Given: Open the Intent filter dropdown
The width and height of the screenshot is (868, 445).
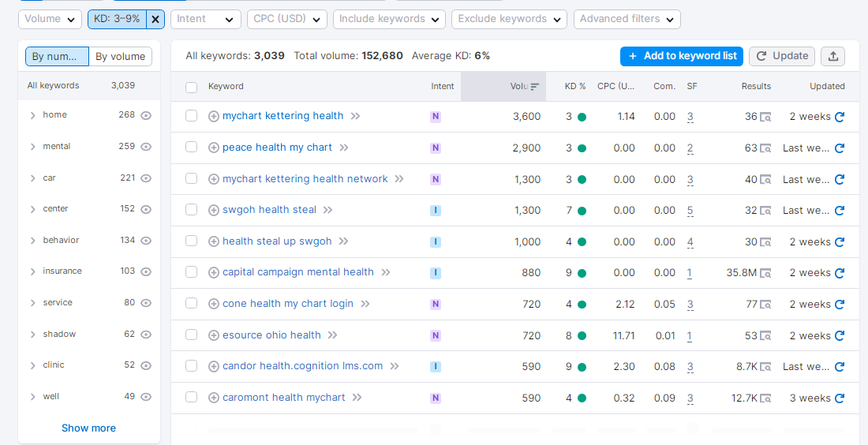Looking at the screenshot, I should (206, 19).
